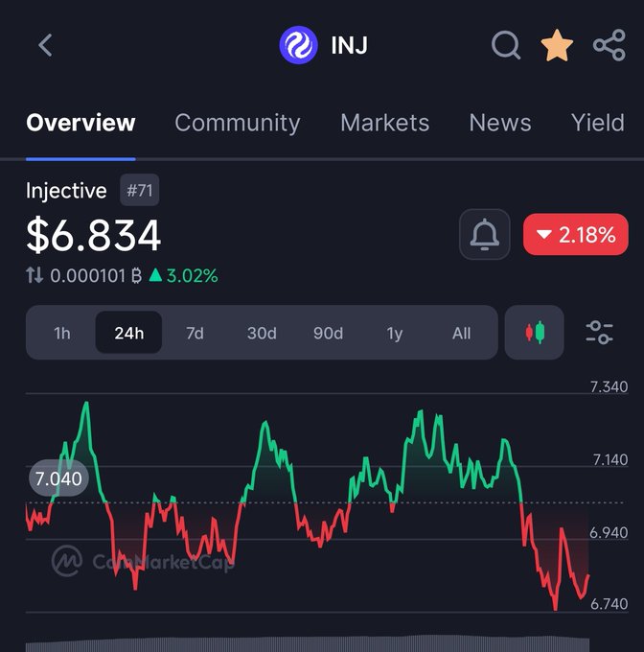Tap the 7.040 opening price label
The height and width of the screenshot is (652, 644).
58,478
